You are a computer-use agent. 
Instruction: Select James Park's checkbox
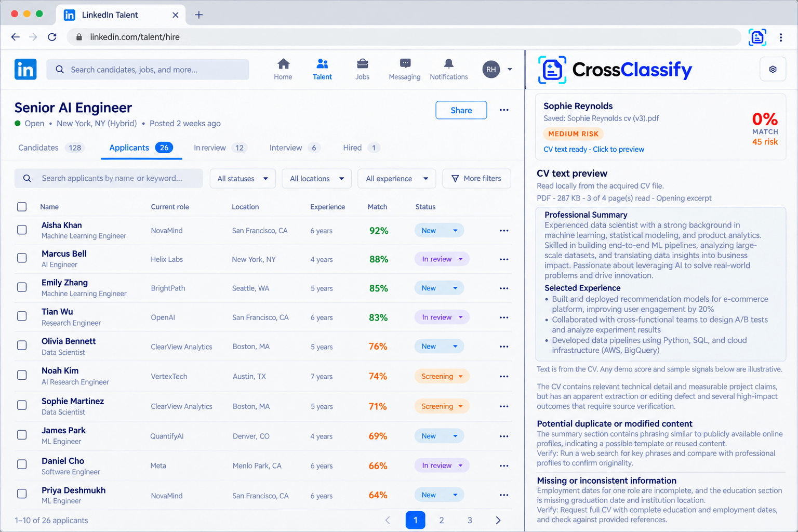(22, 435)
